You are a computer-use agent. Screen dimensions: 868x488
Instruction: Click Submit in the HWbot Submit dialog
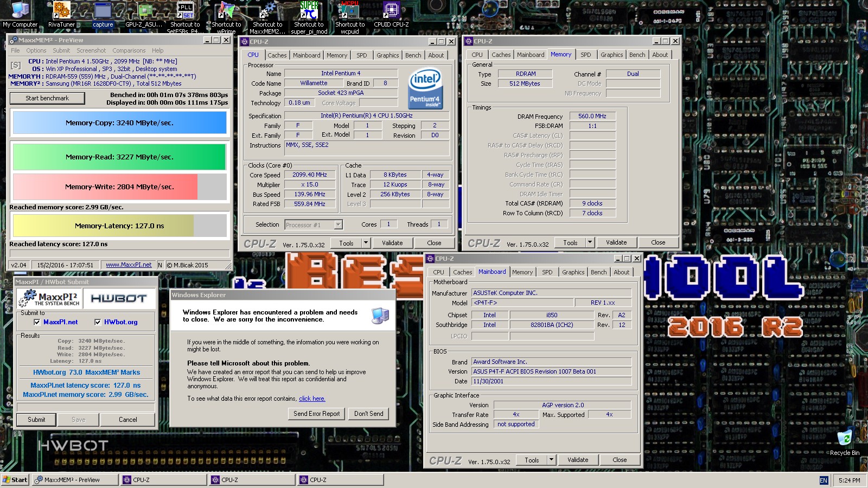click(x=36, y=420)
